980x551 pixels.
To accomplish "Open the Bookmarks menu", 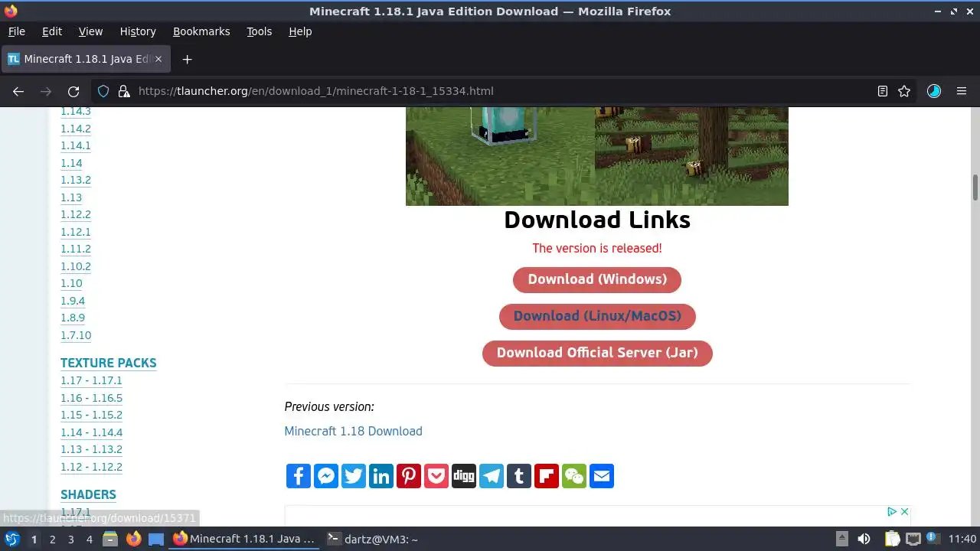I will pos(201,31).
